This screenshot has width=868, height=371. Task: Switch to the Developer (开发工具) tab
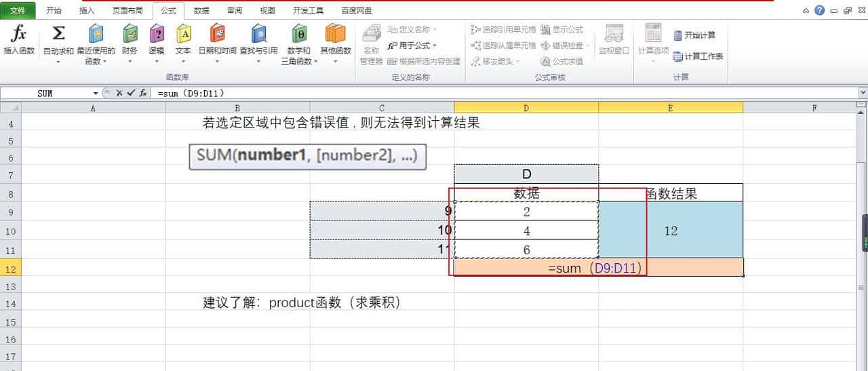click(x=309, y=11)
